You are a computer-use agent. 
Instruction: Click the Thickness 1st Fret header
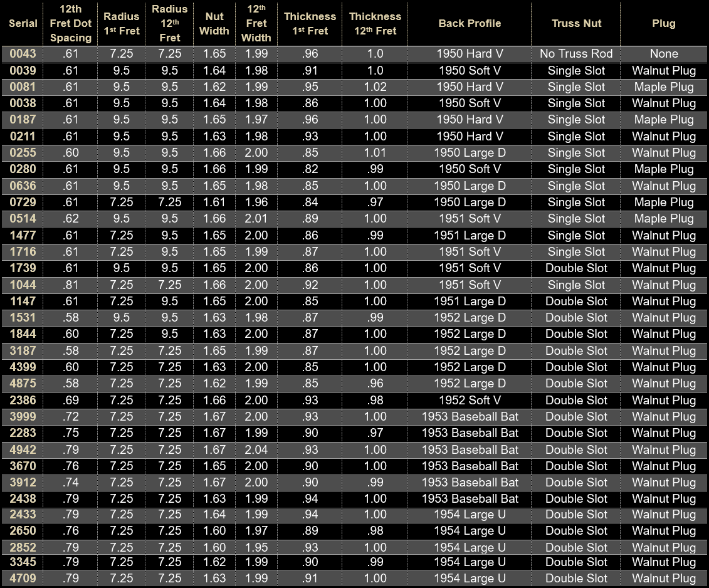pyautogui.click(x=310, y=24)
